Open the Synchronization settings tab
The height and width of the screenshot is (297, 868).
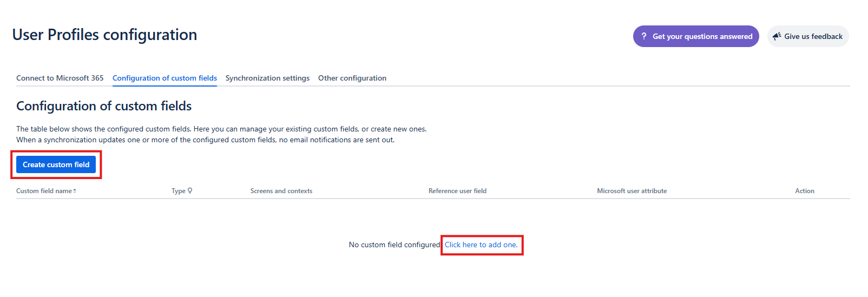click(x=267, y=78)
